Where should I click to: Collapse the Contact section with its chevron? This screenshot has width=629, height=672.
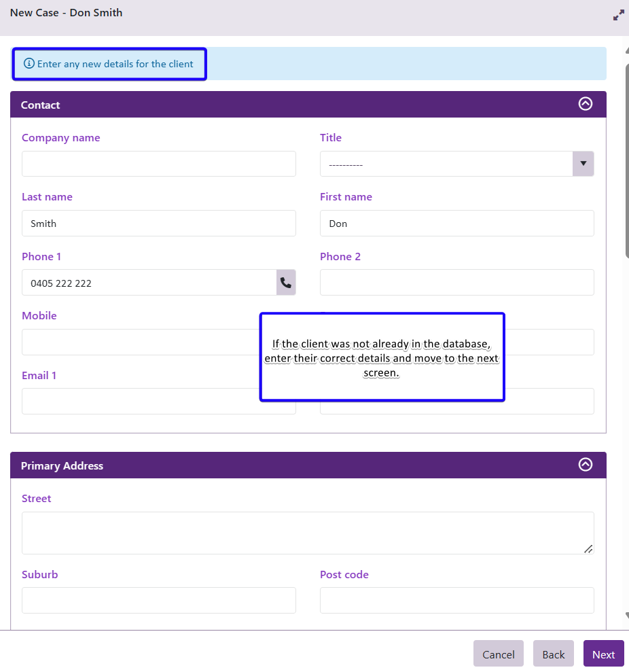[585, 104]
